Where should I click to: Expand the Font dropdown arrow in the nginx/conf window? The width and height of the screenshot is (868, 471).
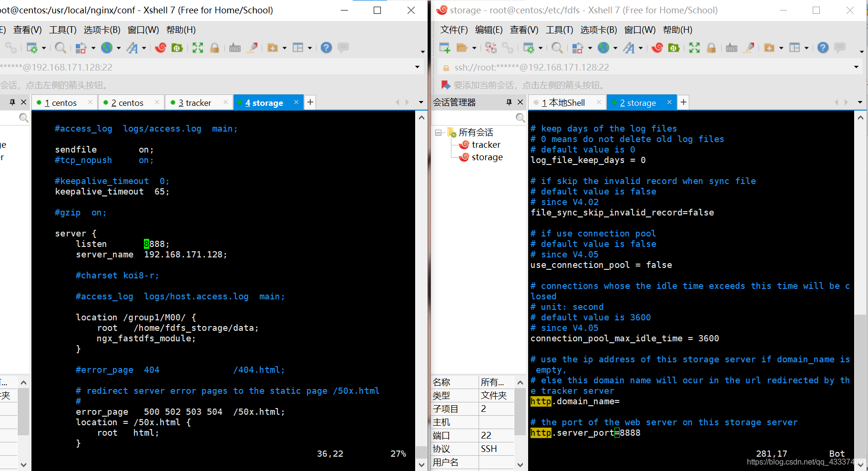tap(144, 48)
